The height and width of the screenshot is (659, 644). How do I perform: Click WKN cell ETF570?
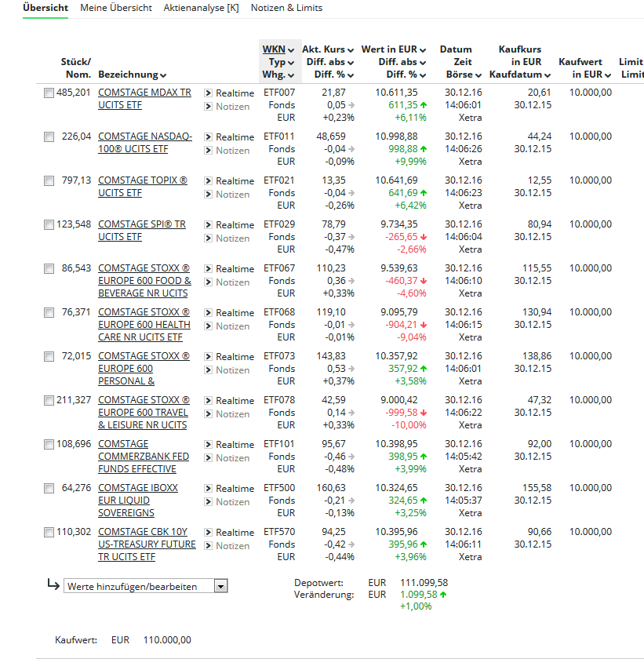point(279,532)
